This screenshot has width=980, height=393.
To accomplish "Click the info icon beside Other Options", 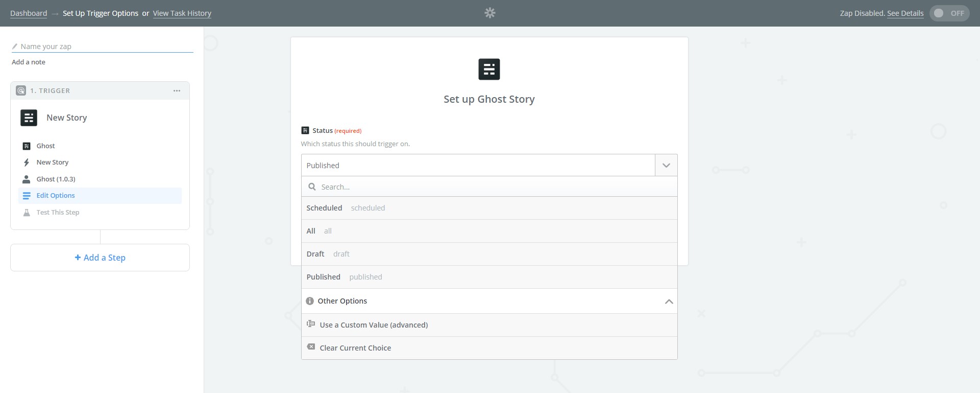I will (309, 301).
